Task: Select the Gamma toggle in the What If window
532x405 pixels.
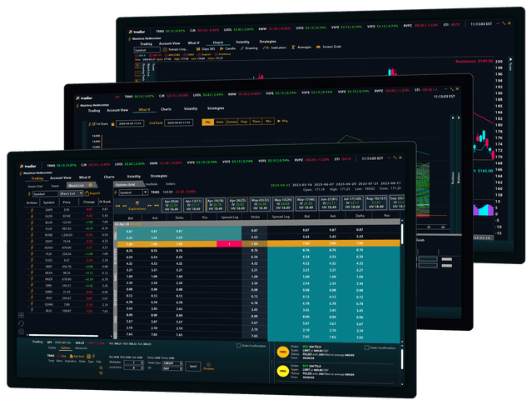Action: click(231, 122)
